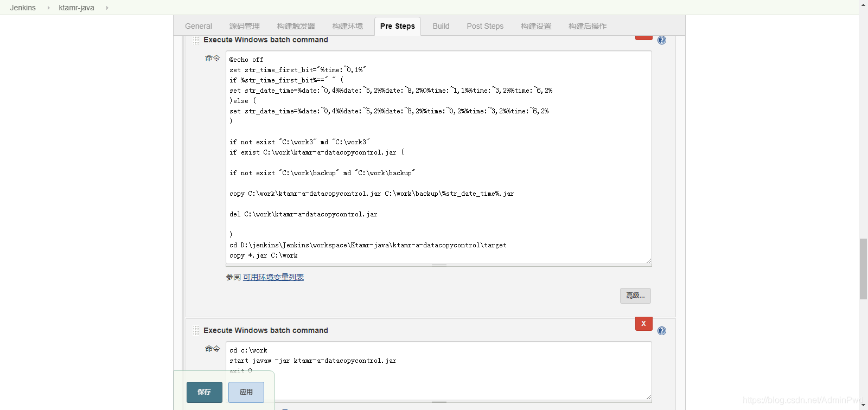Switch to the 构建设置 tab
The width and height of the screenshot is (868, 410).
pyautogui.click(x=536, y=26)
